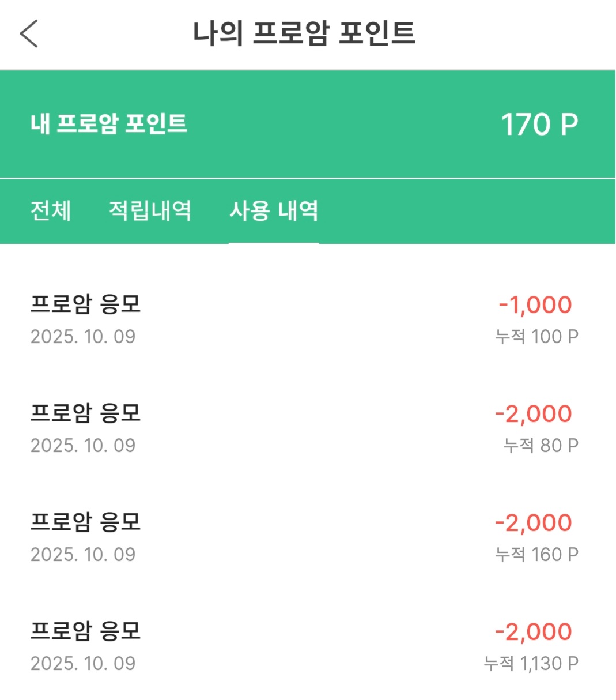Click the -2,000 amount above 누적 160 P
616x700 pixels.
point(534,522)
